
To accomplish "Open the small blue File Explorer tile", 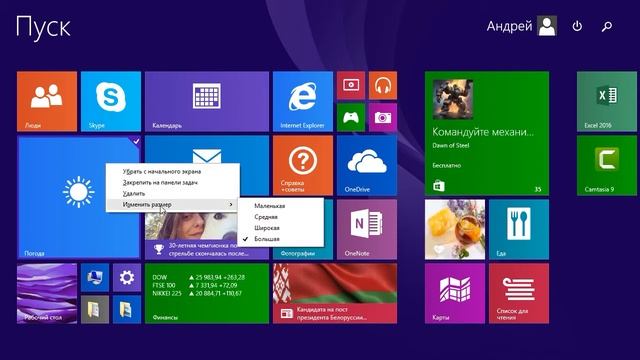I will click(x=127, y=309).
